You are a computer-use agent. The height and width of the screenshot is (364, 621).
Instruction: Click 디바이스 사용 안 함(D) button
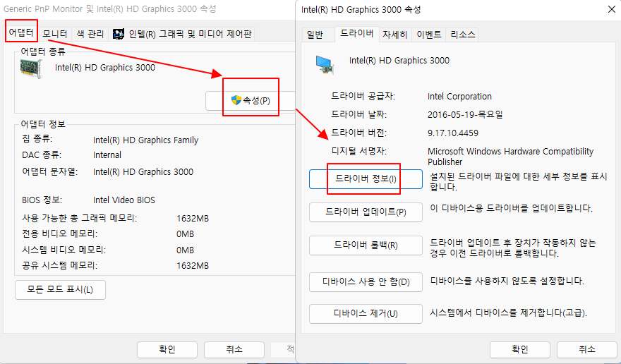pos(366,282)
